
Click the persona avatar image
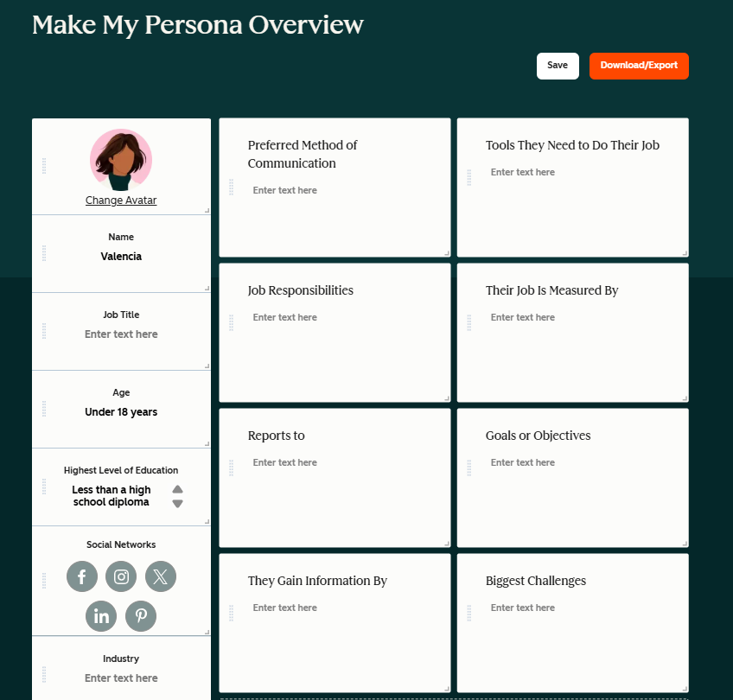[121, 160]
